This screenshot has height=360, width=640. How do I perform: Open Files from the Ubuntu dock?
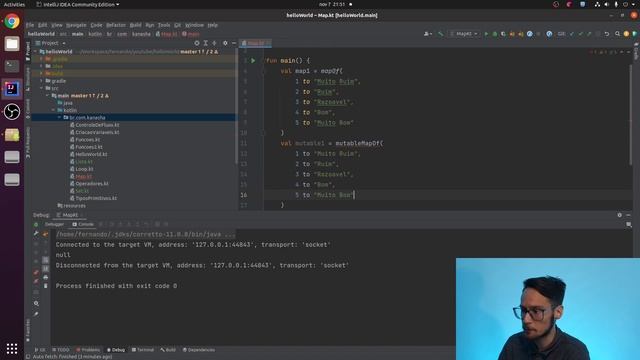click(12, 44)
